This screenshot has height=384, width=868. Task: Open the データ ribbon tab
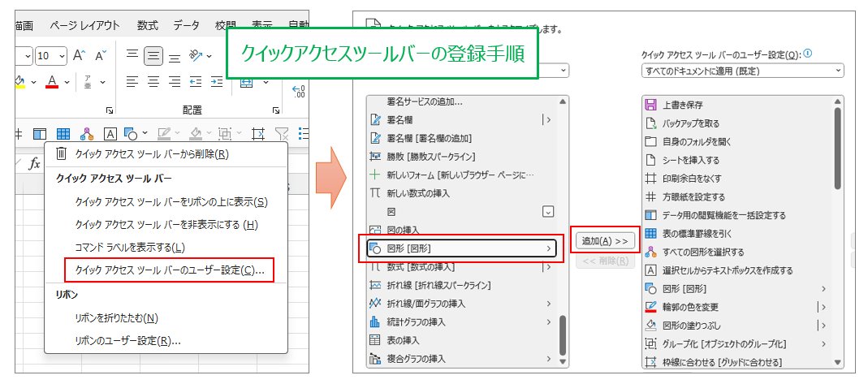click(x=187, y=25)
